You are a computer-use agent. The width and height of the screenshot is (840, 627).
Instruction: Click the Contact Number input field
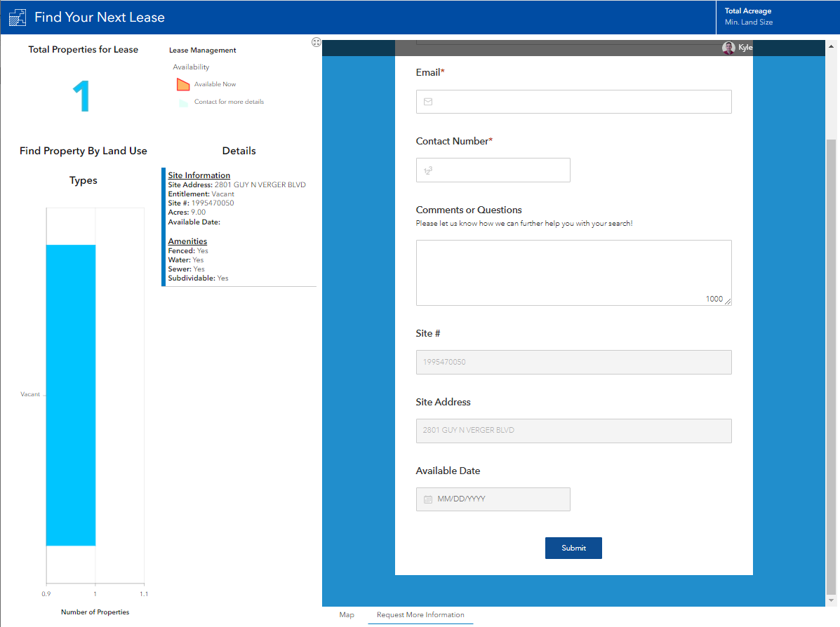pyautogui.click(x=493, y=170)
